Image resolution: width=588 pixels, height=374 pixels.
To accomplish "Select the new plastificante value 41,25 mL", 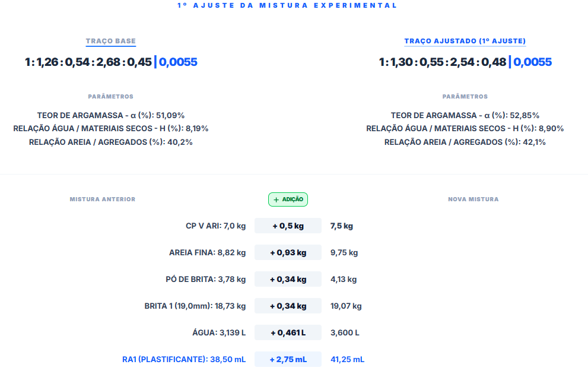I will click(x=347, y=360).
